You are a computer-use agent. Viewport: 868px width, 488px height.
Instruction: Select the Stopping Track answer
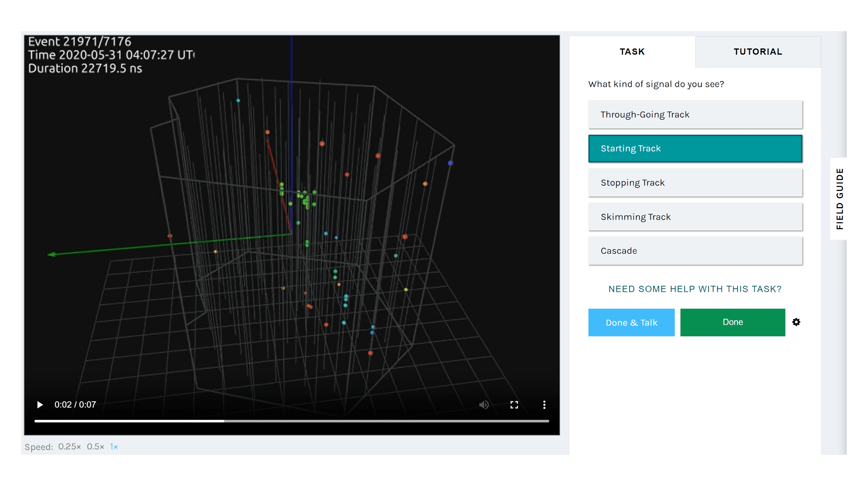click(695, 182)
